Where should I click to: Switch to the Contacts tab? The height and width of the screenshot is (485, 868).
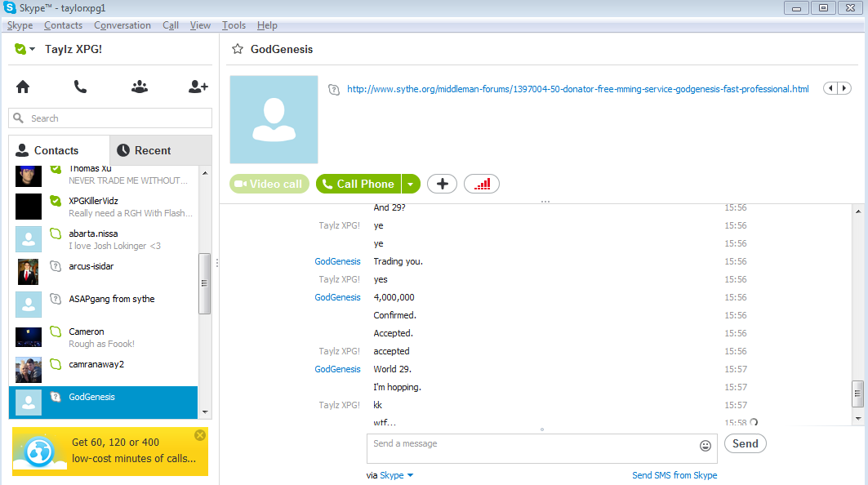pos(59,150)
